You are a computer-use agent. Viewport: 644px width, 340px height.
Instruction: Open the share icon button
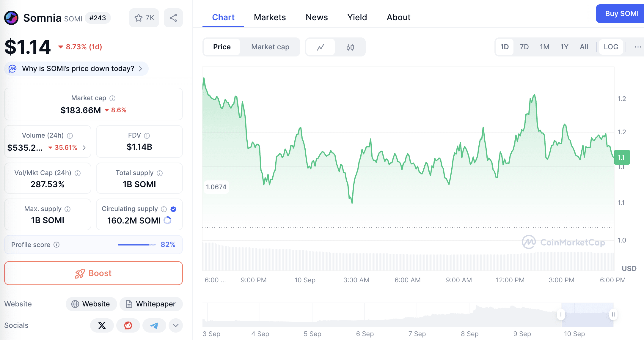173,18
